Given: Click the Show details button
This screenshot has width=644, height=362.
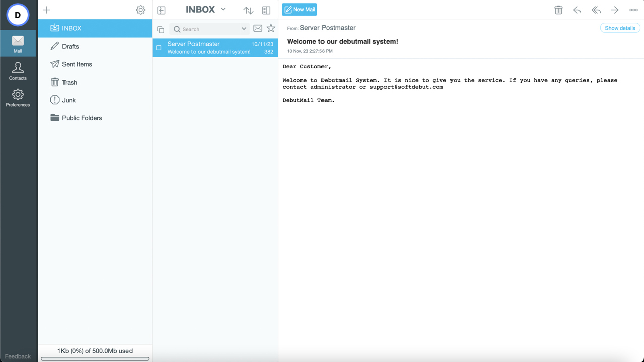Looking at the screenshot, I should click(619, 28).
